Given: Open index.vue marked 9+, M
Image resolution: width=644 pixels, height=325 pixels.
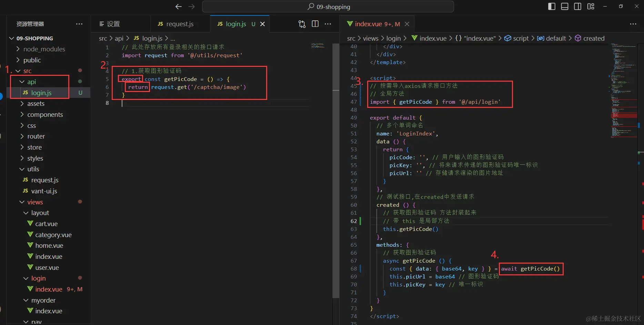Looking at the screenshot, I should point(48,289).
